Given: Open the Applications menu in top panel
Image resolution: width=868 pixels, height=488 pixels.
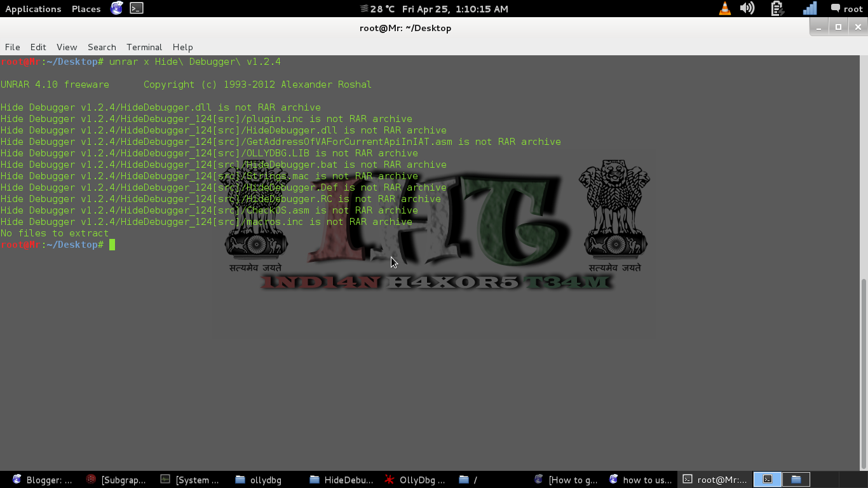Looking at the screenshot, I should (33, 9).
